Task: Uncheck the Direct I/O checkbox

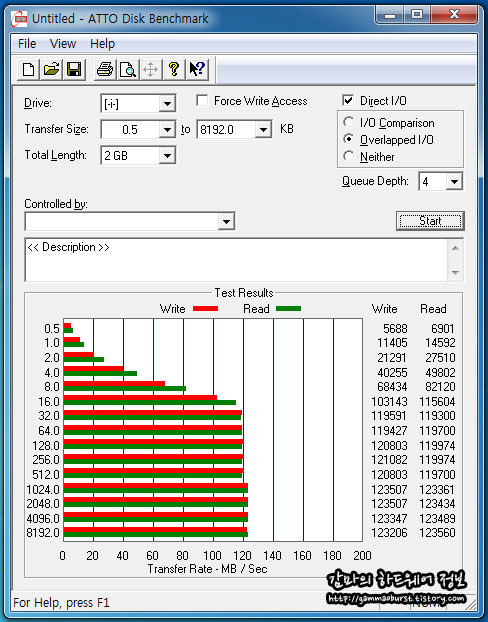Action: click(348, 100)
